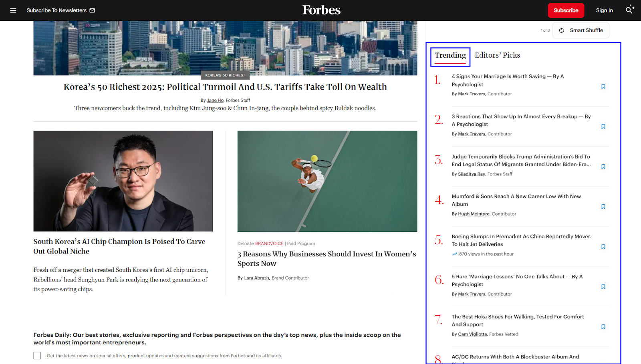Bookmark the Best Hoka Shoes article
Image resolution: width=641 pixels, height=364 pixels.
603,327
